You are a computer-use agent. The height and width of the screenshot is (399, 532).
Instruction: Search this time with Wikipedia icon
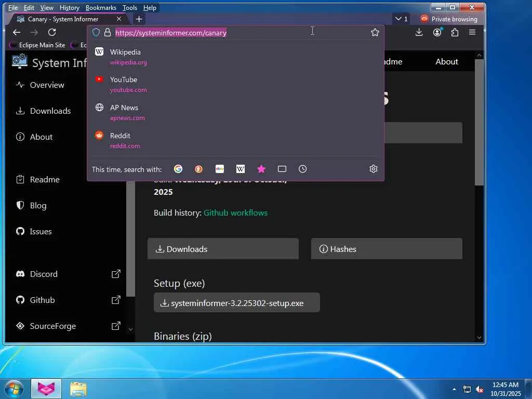(x=240, y=169)
